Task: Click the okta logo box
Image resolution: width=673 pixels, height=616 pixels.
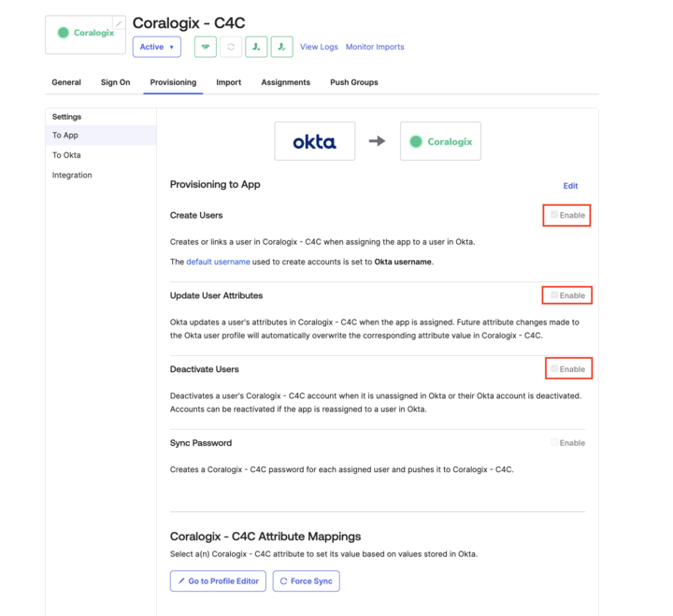Action: point(315,141)
